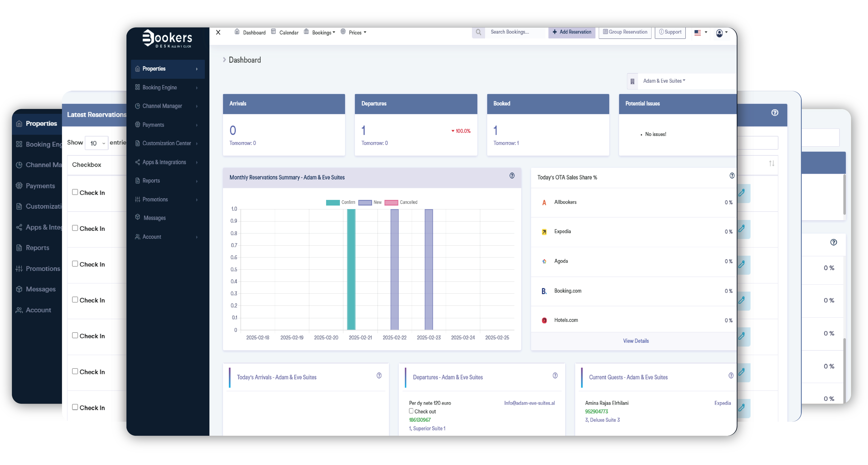Open the language flag dropdown

pos(701,33)
